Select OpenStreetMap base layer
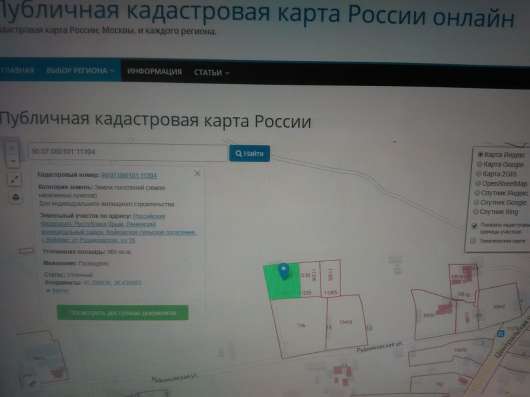This screenshot has width=530, height=397. click(502, 183)
